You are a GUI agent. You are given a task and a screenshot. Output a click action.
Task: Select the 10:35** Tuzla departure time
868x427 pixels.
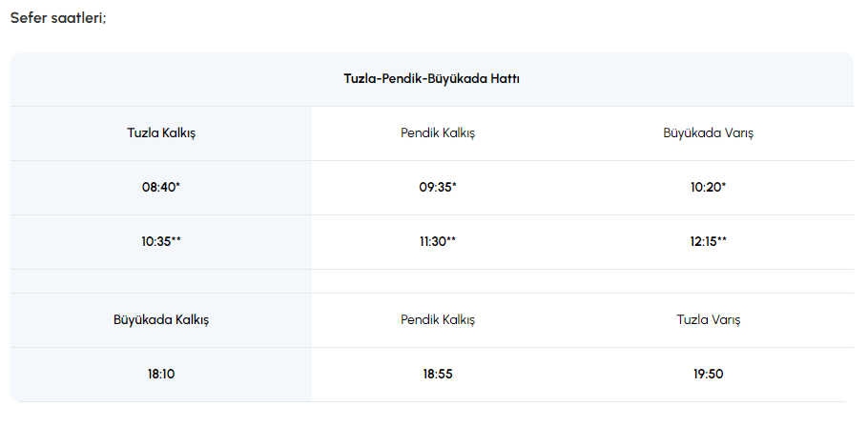pos(161,242)
